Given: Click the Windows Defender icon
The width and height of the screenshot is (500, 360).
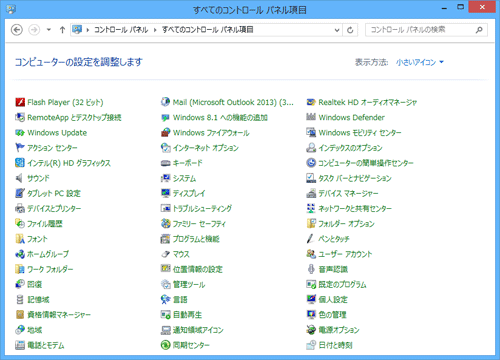Looking at the screenshot, I should [x=311, y=117].
